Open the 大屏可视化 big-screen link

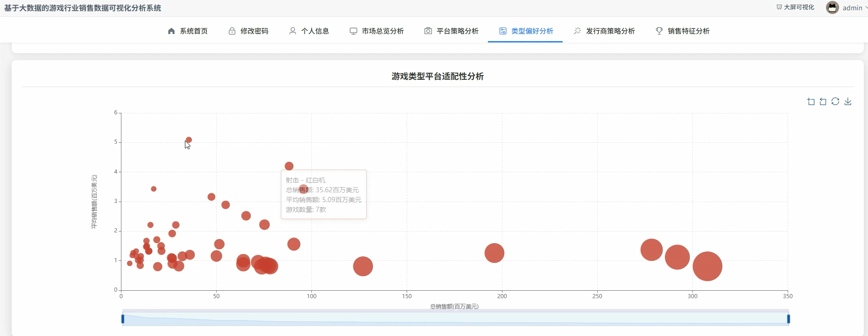(795, 7)
